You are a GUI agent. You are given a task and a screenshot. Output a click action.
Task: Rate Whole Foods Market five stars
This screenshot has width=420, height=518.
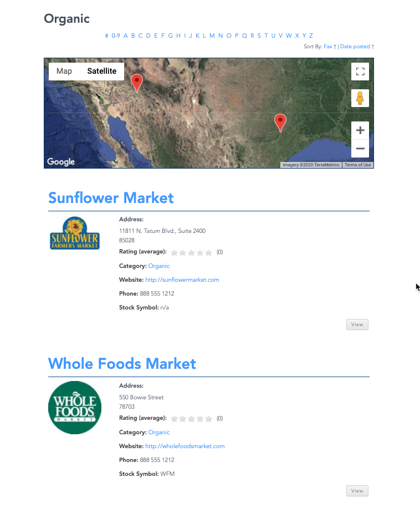pyautogui.click(x=208, y=419)
